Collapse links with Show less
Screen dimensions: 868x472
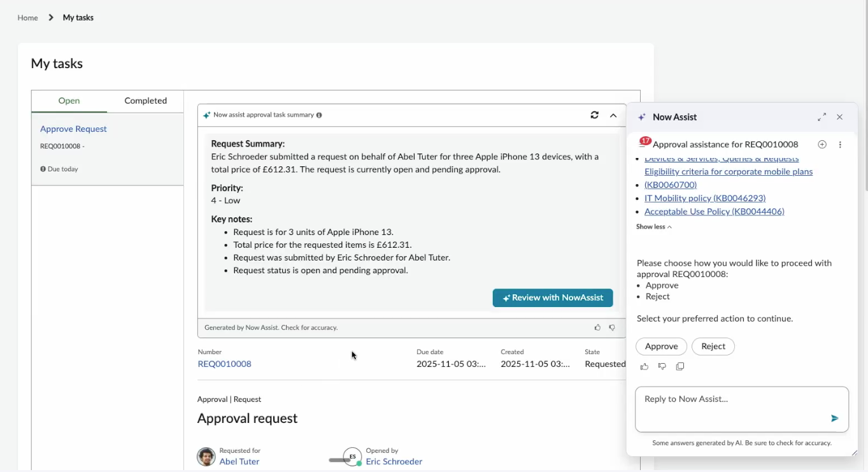pyautogui.click(x=653, y=227)
